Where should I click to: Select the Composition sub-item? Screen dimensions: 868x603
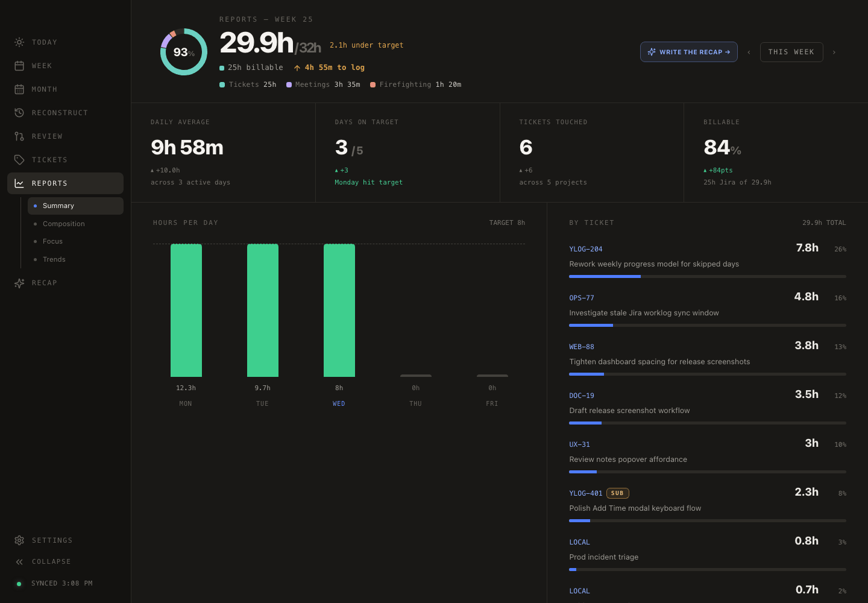(x=75, y=224)
